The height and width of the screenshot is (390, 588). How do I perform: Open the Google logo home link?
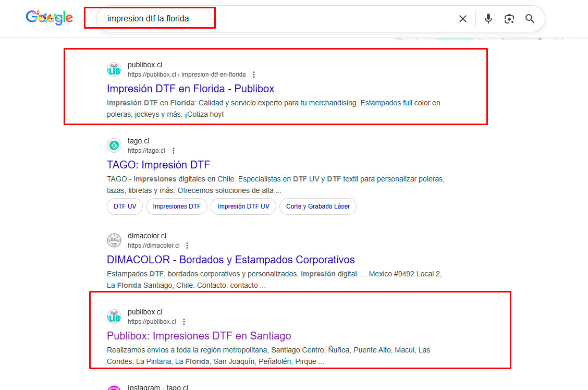(x=49, y=18)
